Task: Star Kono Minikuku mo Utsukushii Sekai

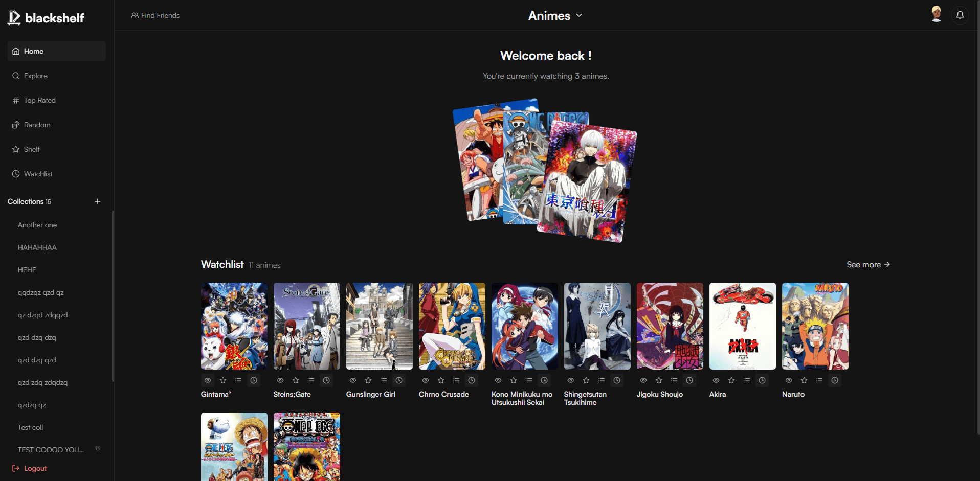Action: pyautogui.click(x=514, y=380)
